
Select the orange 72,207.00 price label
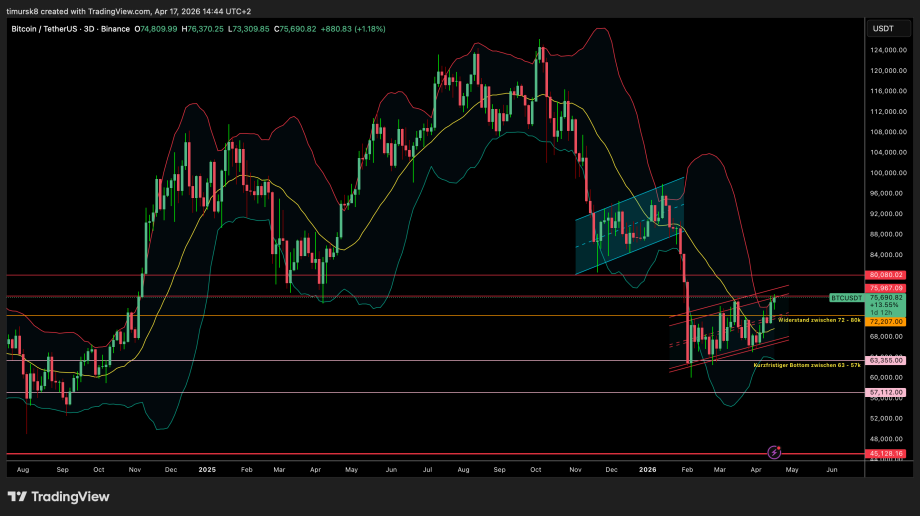(886, 322)
